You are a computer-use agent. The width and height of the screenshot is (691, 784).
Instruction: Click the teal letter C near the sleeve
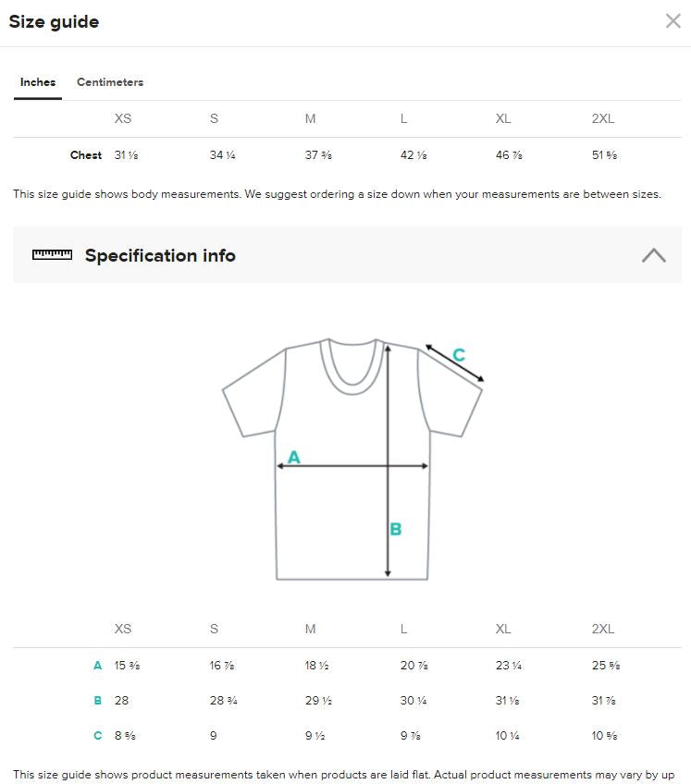[x=458, y=354]
